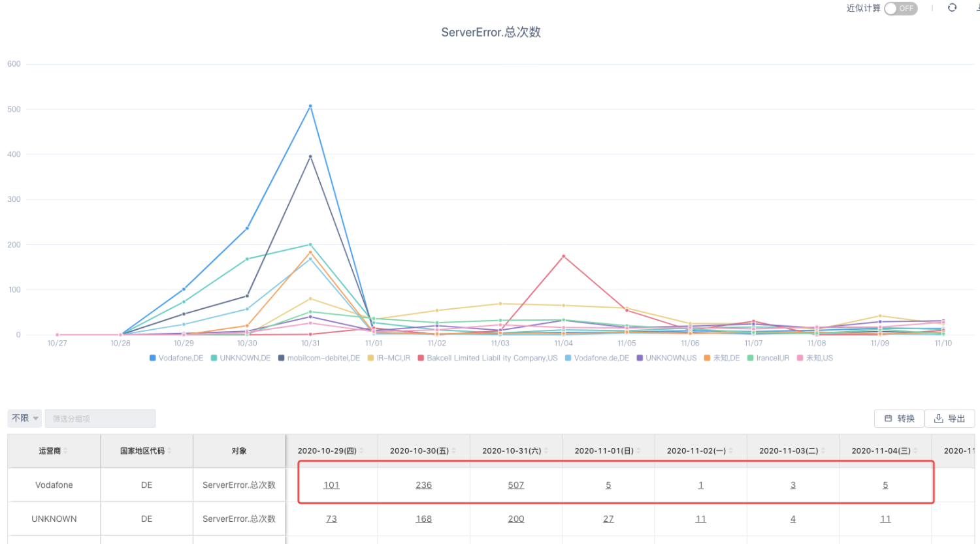Click the refresh icon at top right

coord(952,8)
